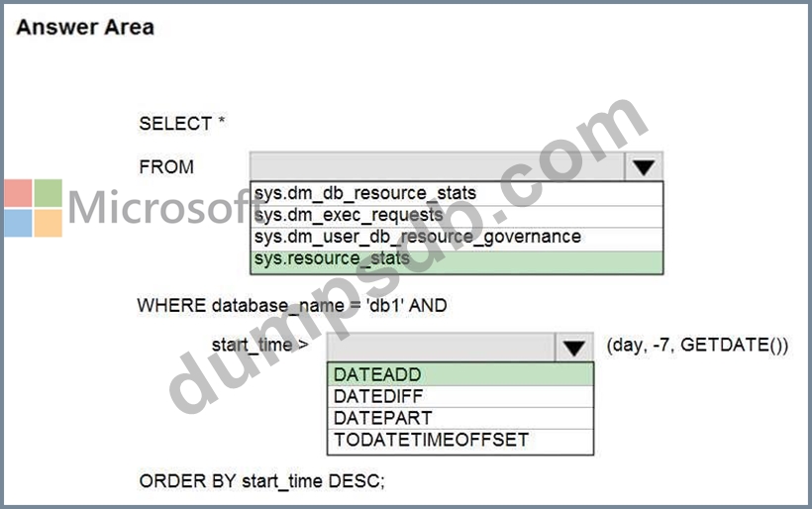Viewport: 812px width, 509px height.
Task: Click the ORDER BY start_time DESC line
Action: click(x=261, y=481)
